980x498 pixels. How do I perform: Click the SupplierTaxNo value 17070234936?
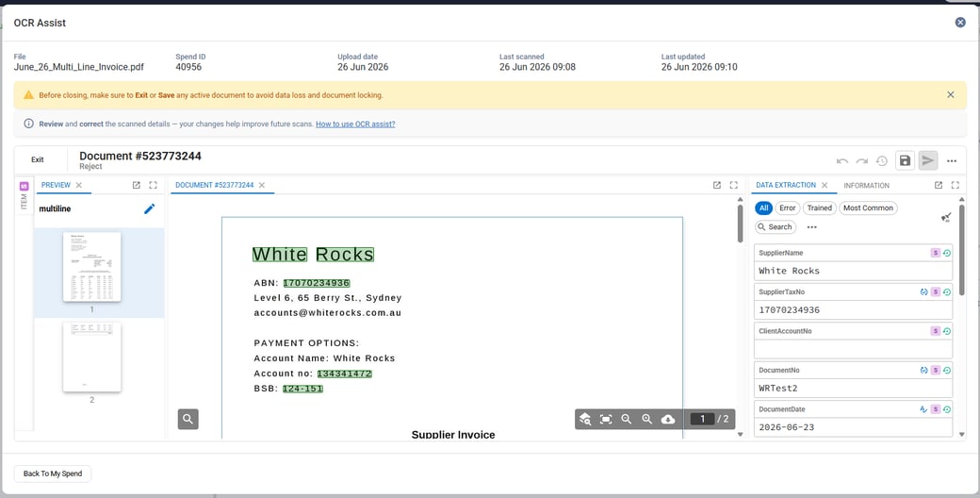(853, 309)
